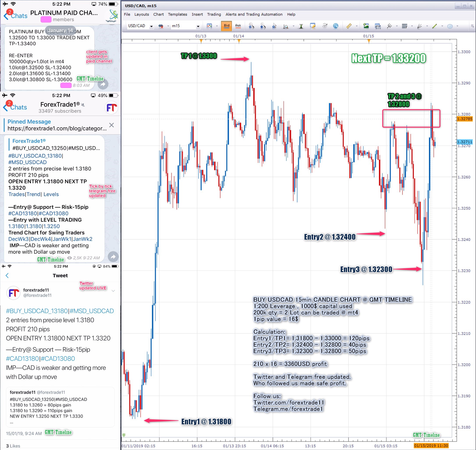This screenshot has width=476, height=450.
Task: Expand the fan lines dropdown arrow
Action: click(427, 26)
